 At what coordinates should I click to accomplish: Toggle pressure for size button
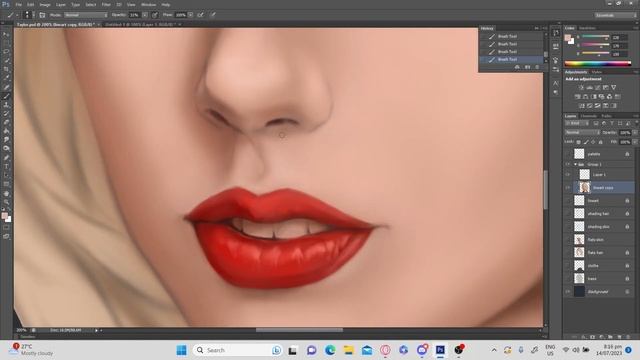coord(213,15)
